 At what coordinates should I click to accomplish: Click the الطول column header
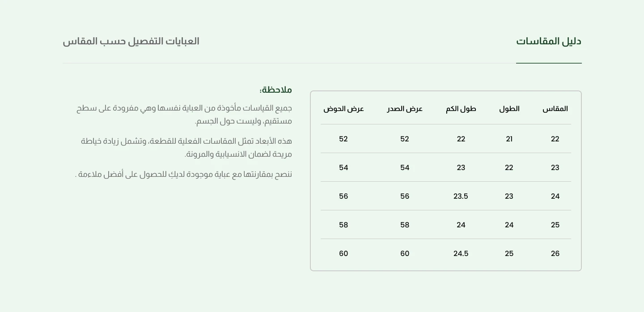coord(509,109)
